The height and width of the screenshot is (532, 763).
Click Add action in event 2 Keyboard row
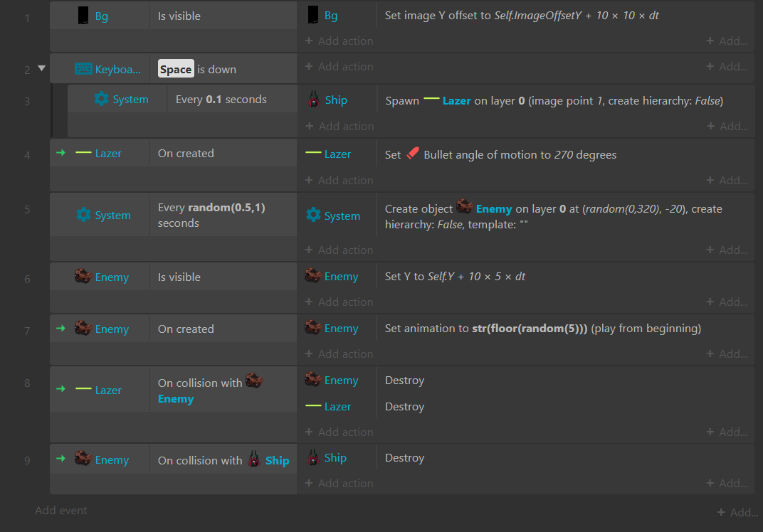tap(340, 67)
